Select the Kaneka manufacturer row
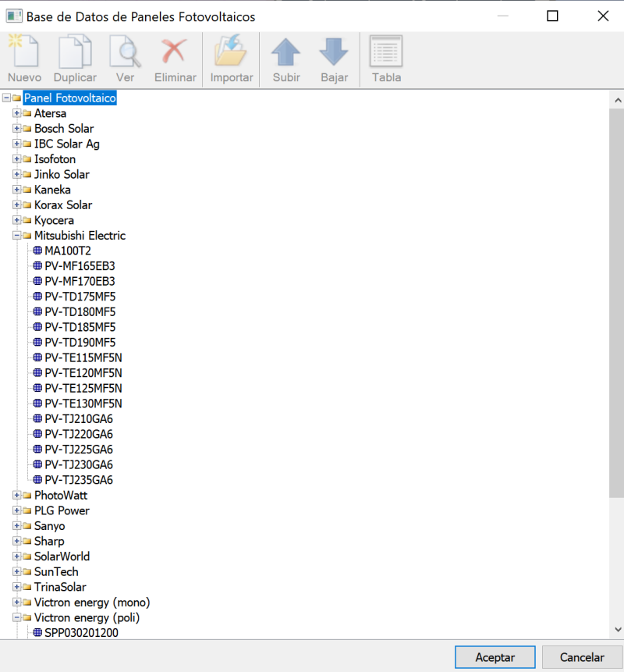 tap(52, 190)
